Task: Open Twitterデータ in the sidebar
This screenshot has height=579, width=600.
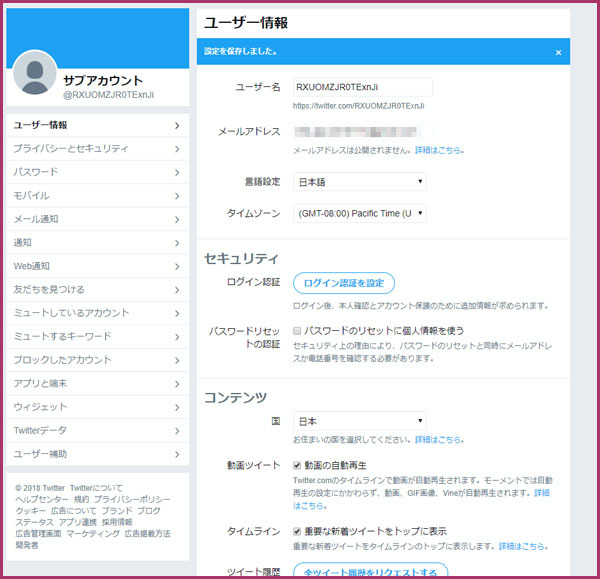Action: coord(98,431)
